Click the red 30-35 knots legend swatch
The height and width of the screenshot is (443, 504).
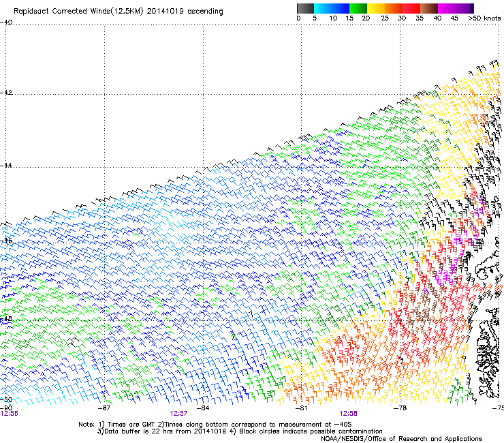coord(411,8)
